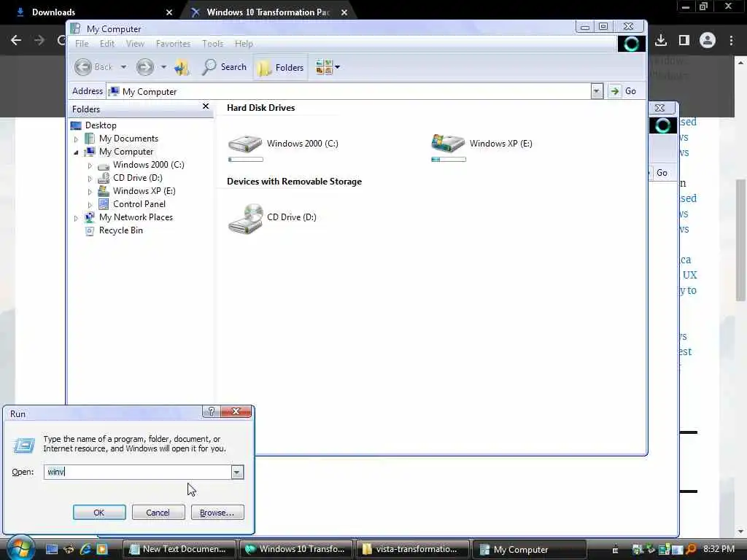Select Windows 2000 (C:) drive icon in main pane
Image resolution: width=747 pixels, height=560 pixels.
(x=245, y=144)
